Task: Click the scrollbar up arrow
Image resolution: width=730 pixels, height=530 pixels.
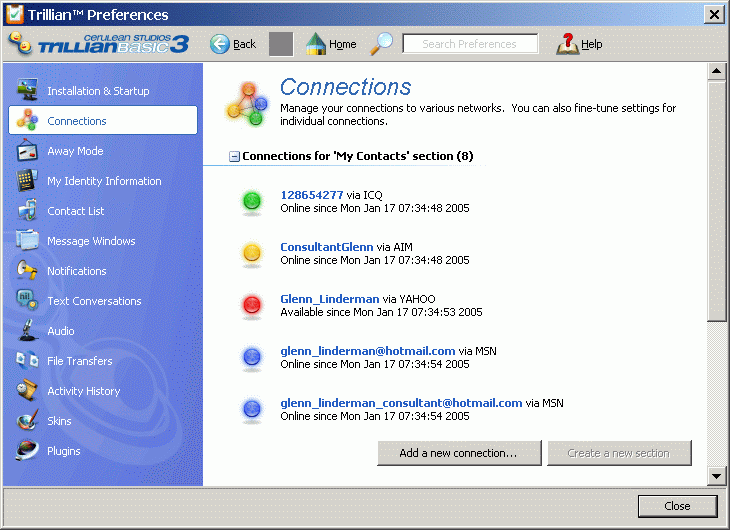Action: click(x=716, y=72)
